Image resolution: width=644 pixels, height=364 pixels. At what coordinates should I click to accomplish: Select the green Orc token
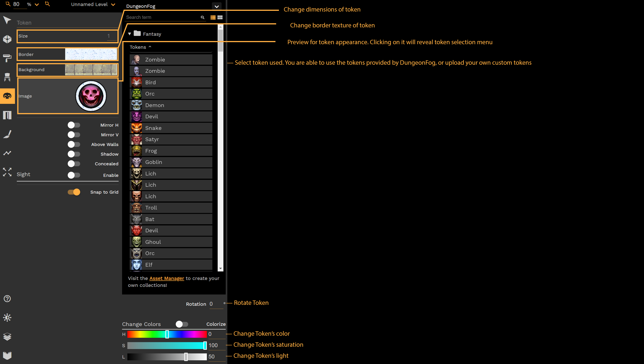click(171, 94)
